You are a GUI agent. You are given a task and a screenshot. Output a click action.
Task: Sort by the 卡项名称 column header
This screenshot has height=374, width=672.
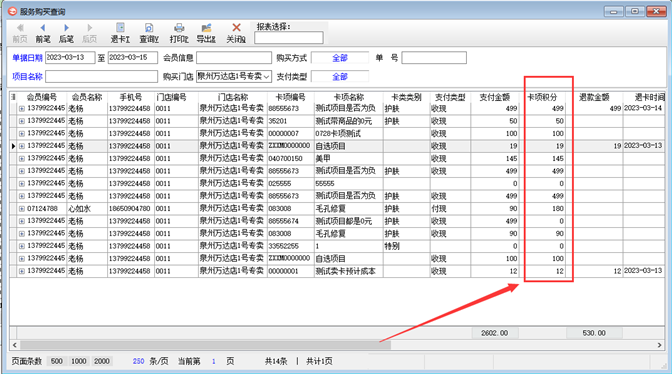point(348,97)
